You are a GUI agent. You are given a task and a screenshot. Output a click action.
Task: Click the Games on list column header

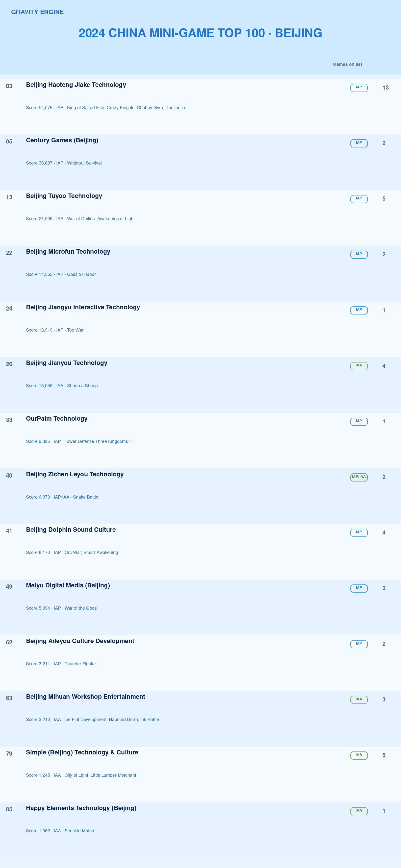click(x=348, y=64)
